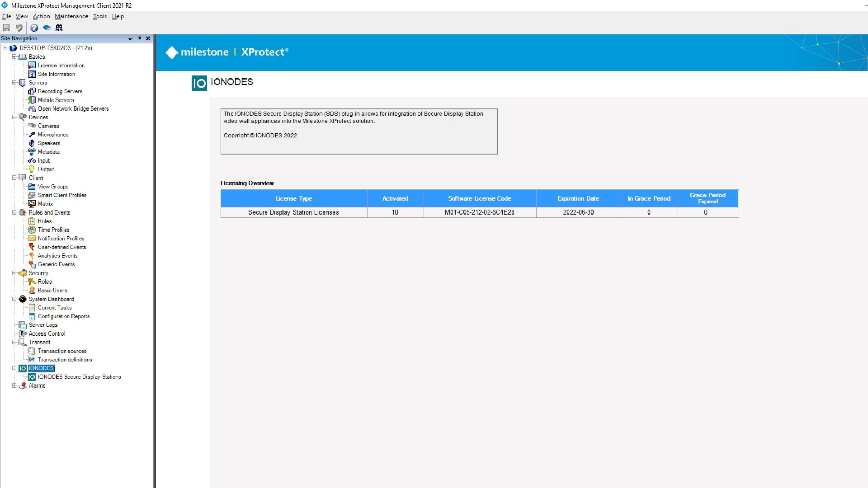Viewport: 868px width, 488px height.
Task: Click the Input icon
Action: 32,160
